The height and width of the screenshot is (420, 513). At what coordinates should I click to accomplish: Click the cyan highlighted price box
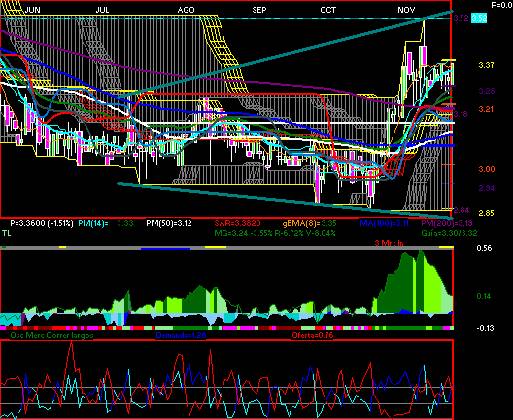pos(479,18)
